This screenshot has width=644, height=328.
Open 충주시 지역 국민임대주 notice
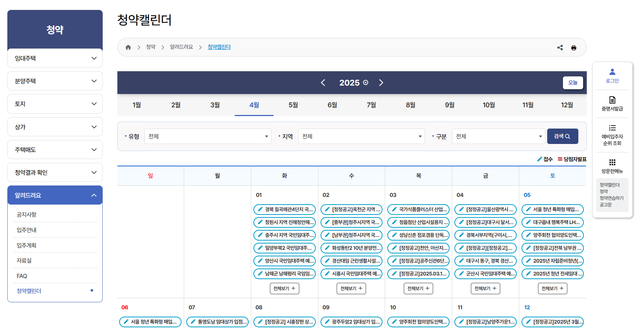click(285, 235)
